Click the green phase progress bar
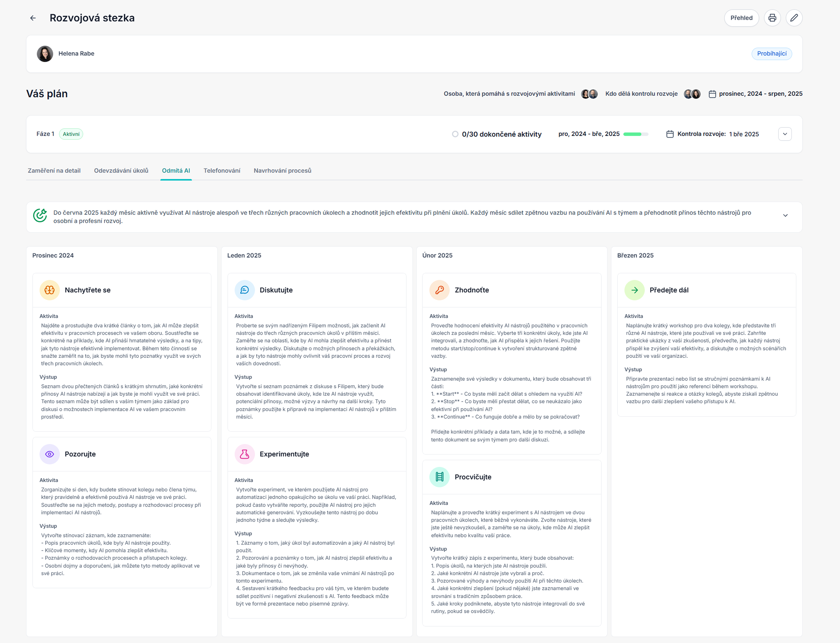The height and width of the screenshot is (643, 840). click(x=635, y=134)
